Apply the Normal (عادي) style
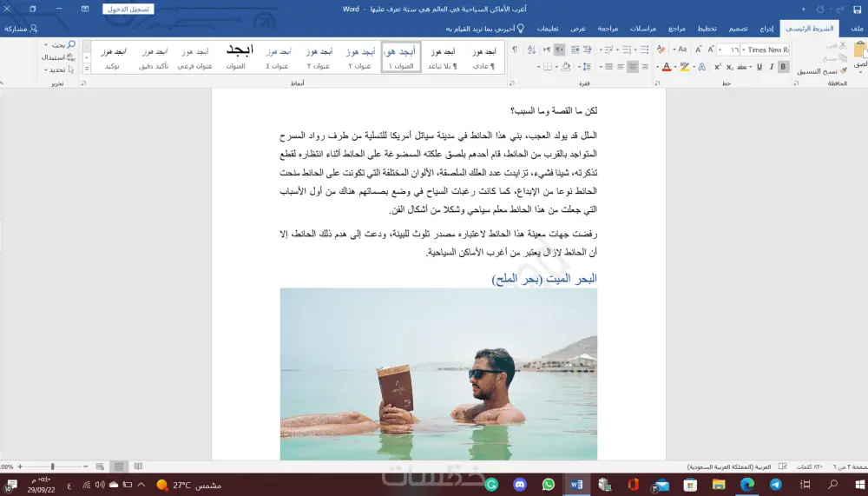868x496 pixels. point(483,57)
